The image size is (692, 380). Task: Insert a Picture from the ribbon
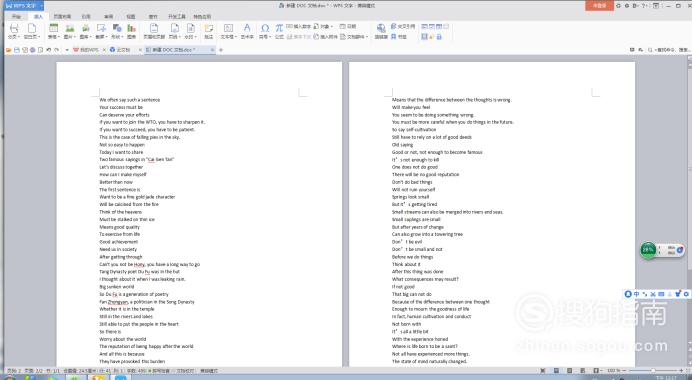coord(69,31)
